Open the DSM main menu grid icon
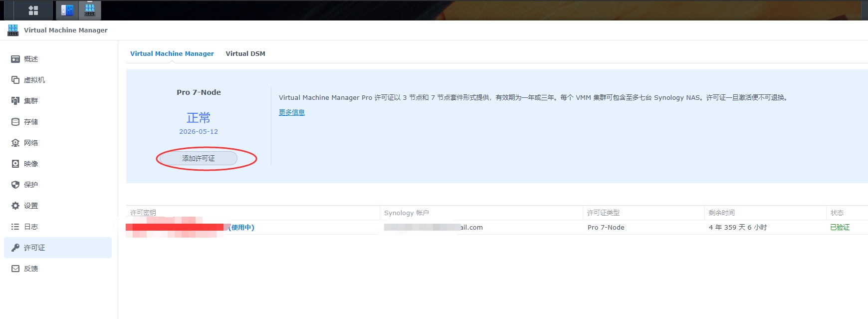Screen dimensions: 868x319 [x=33, y=10]
